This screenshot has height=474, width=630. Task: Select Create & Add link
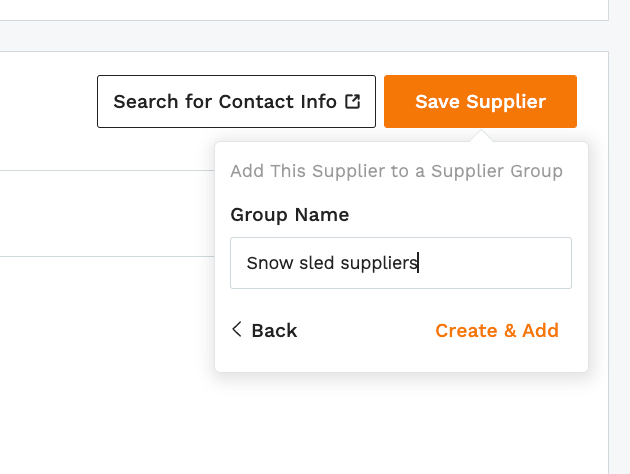[497, 331]
